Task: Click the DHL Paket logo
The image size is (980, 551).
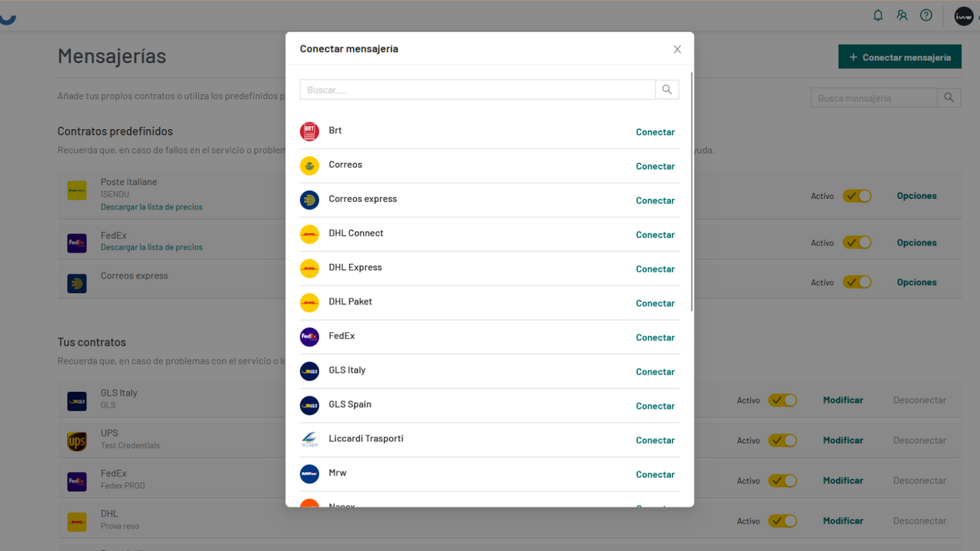Action: click(x=309, y=302)
